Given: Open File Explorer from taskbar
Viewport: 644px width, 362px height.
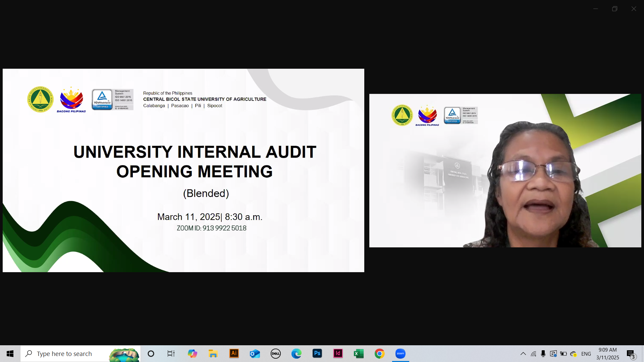Looking at the screenshot, I should click(x=213, y=354).
